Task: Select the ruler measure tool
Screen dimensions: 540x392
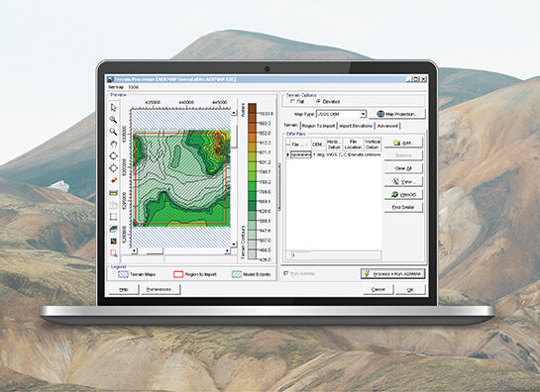Action: point(113,193)
